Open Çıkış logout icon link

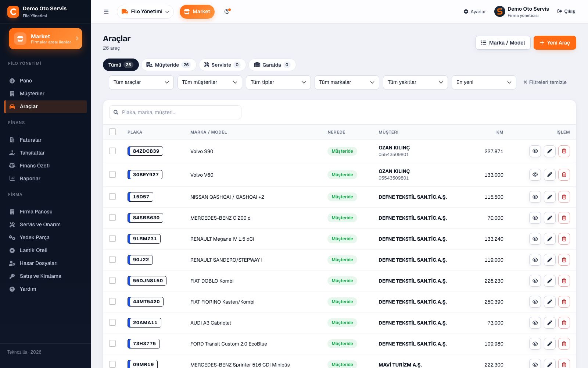(566, 12)
